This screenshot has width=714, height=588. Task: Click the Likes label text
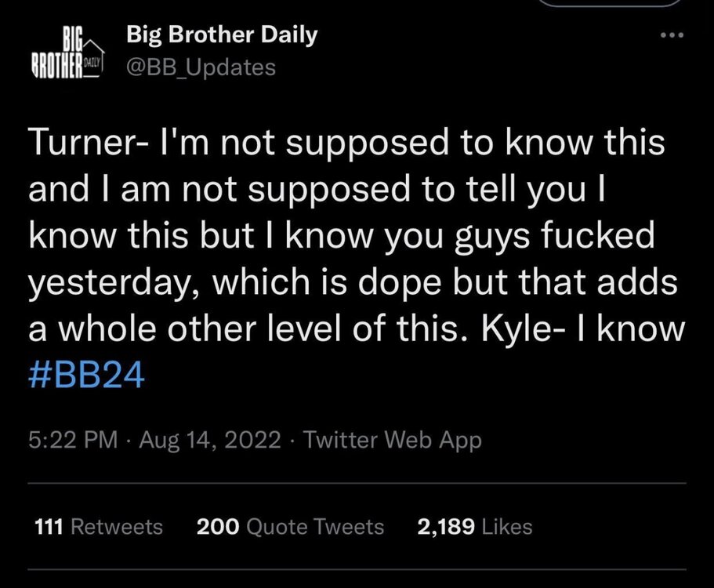click(506, 527)
